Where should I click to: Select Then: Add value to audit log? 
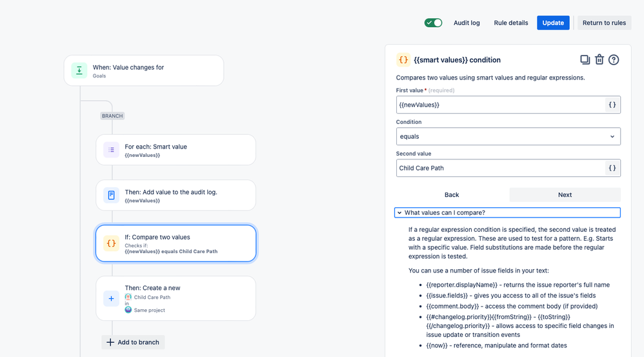176,195
